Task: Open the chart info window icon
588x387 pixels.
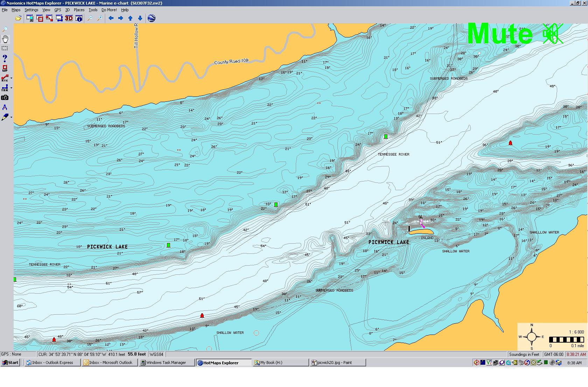Action: click(79, 18)
